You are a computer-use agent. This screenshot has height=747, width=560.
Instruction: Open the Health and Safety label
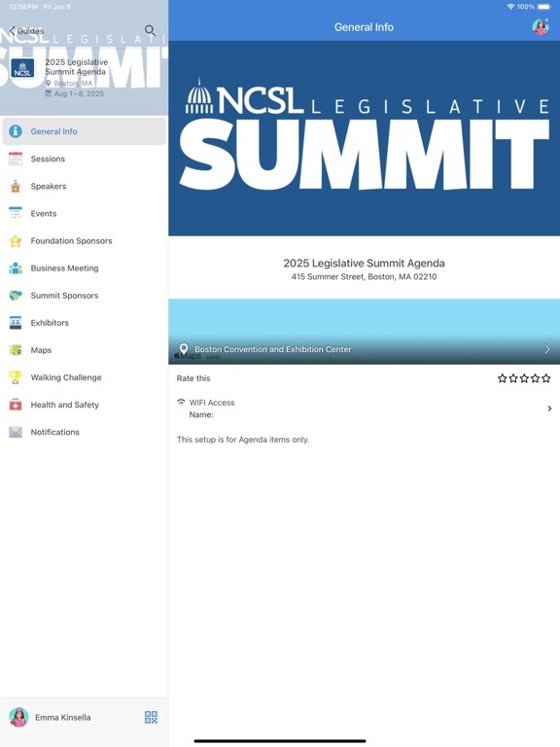click(x=65, y=405)
